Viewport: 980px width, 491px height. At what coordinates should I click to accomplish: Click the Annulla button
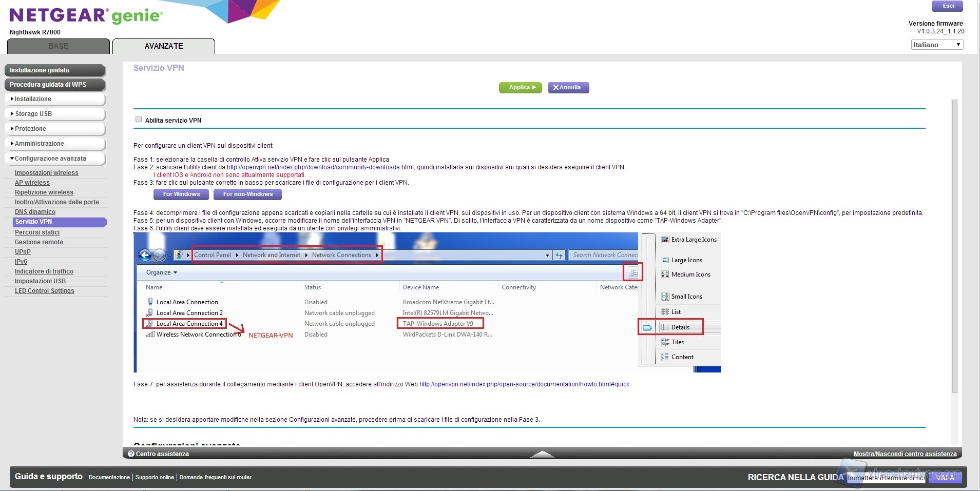pos(568,88)
